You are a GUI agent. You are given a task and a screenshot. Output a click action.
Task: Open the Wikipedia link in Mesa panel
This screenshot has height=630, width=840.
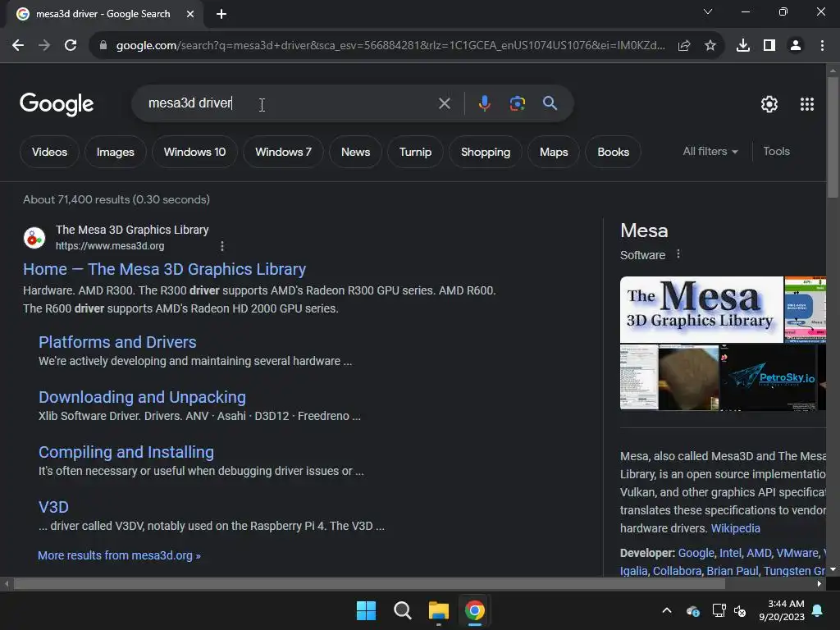coord(735,528)
